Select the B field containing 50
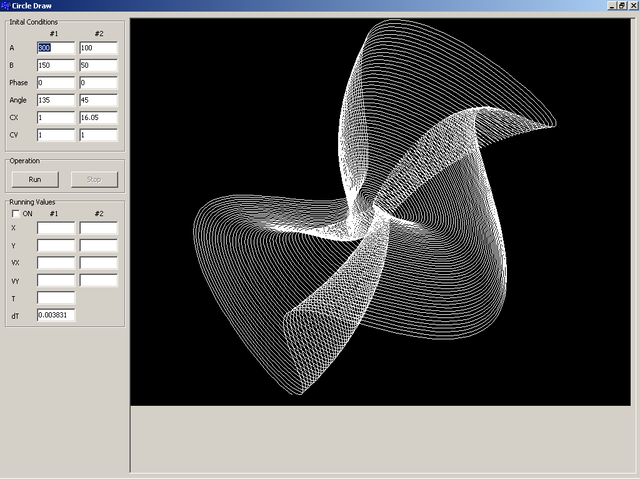640x480 pixels. click(x=99, y=65)
